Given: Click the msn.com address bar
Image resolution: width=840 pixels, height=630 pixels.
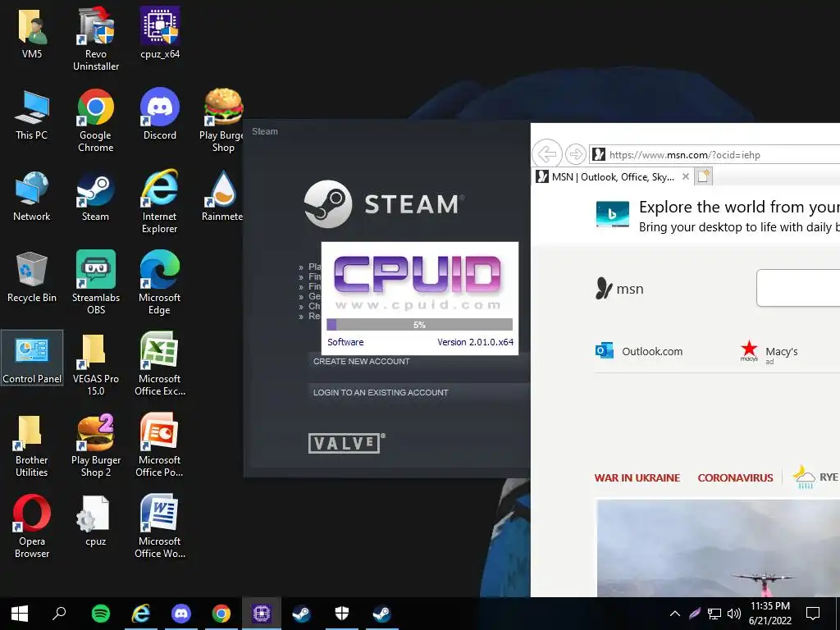Looking at the screenshot, I should pyautogui.click(x=714, y=155).
